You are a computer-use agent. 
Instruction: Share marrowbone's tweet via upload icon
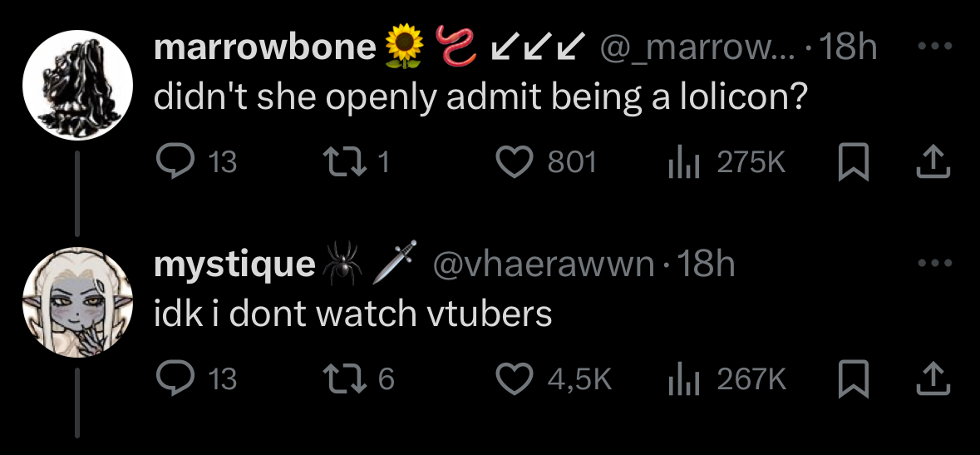pyautogui.click(x=933, y=162)
